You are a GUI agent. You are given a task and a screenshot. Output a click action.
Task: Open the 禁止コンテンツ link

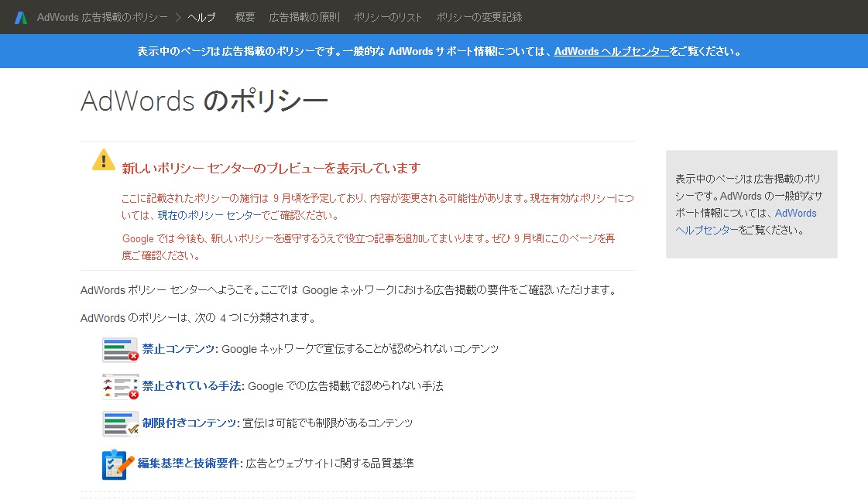point(178,348)
